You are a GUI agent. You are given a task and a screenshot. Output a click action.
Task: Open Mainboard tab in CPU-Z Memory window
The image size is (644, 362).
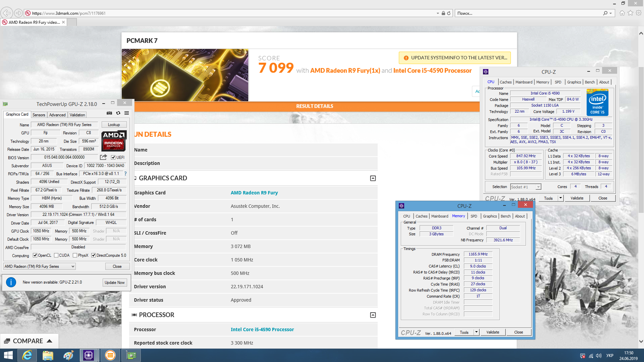coord(440,216)
